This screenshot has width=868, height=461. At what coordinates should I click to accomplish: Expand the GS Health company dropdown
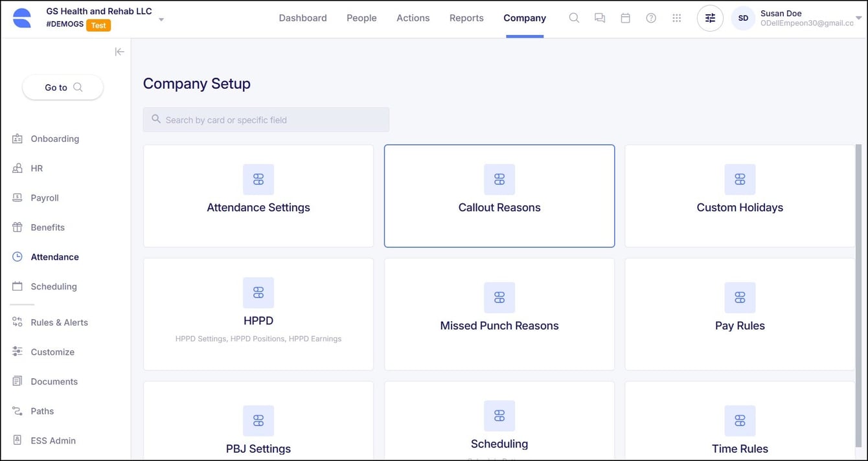[x=161, y=19]
